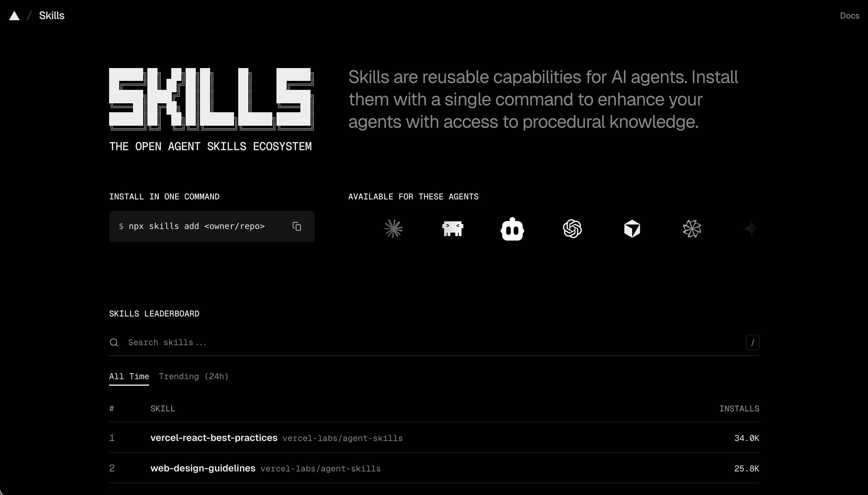Click the slash shortcut key badge
The width and height of the screenshot is (868, 495).
(x=752, y=342)
